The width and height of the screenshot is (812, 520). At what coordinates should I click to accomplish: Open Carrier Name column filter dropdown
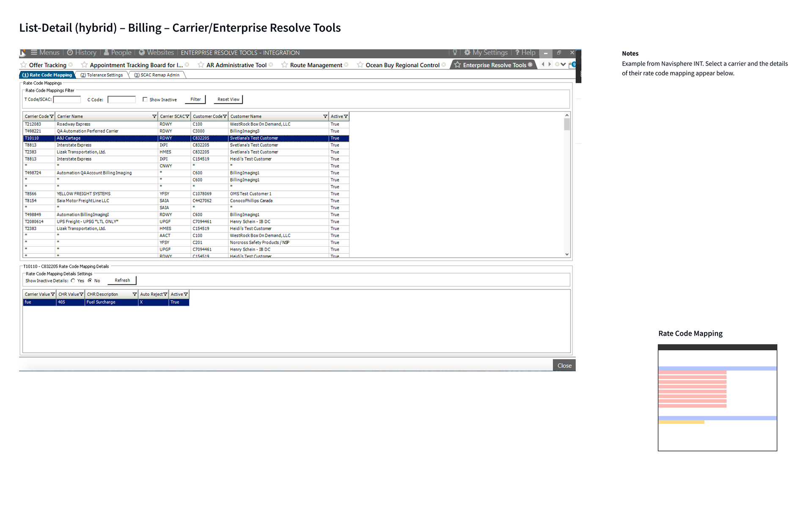[154, 116]
